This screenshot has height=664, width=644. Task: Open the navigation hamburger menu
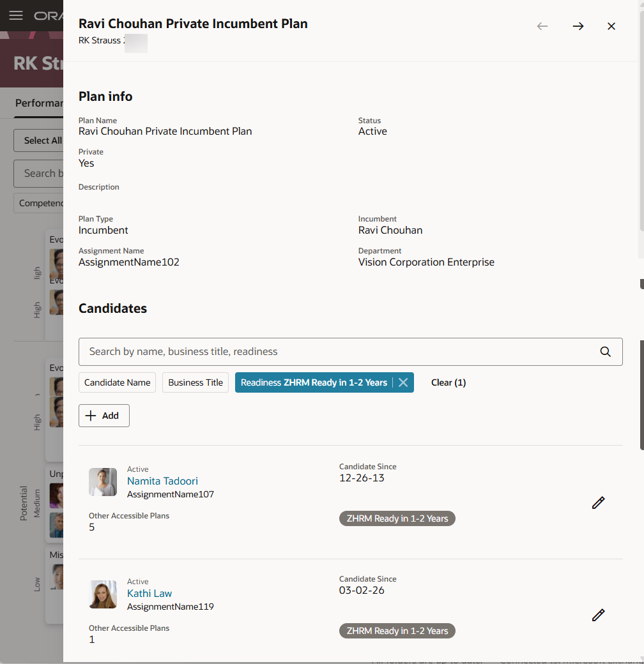coord(15,15)
